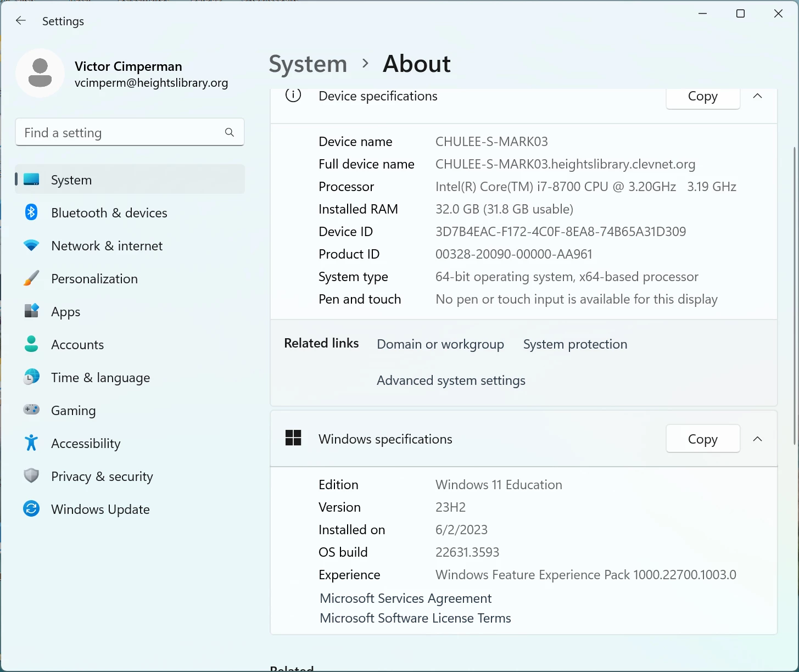Click the back arrow in Settings
The height and width of the screenshot is (672, 799).
pos(21,21)
